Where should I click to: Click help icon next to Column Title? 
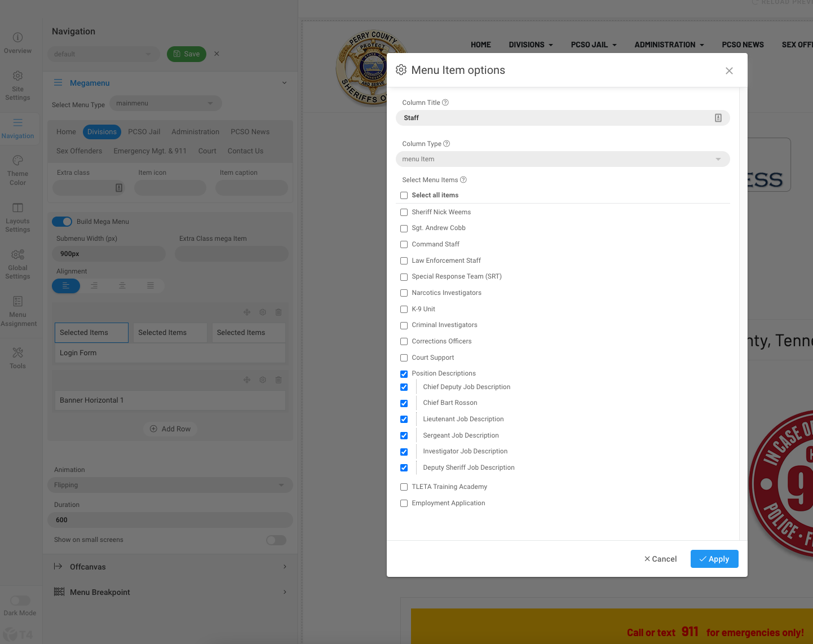[x=445, y=103]
